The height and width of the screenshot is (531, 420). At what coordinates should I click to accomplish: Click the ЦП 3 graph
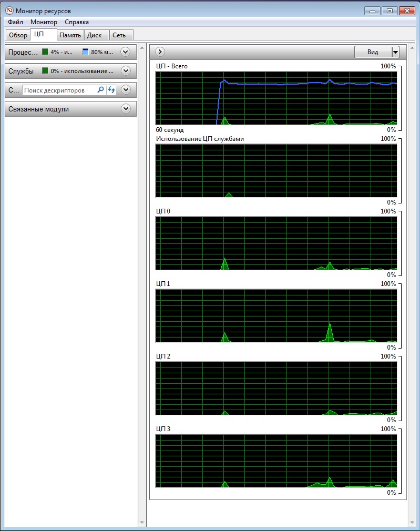click(276, 461)
